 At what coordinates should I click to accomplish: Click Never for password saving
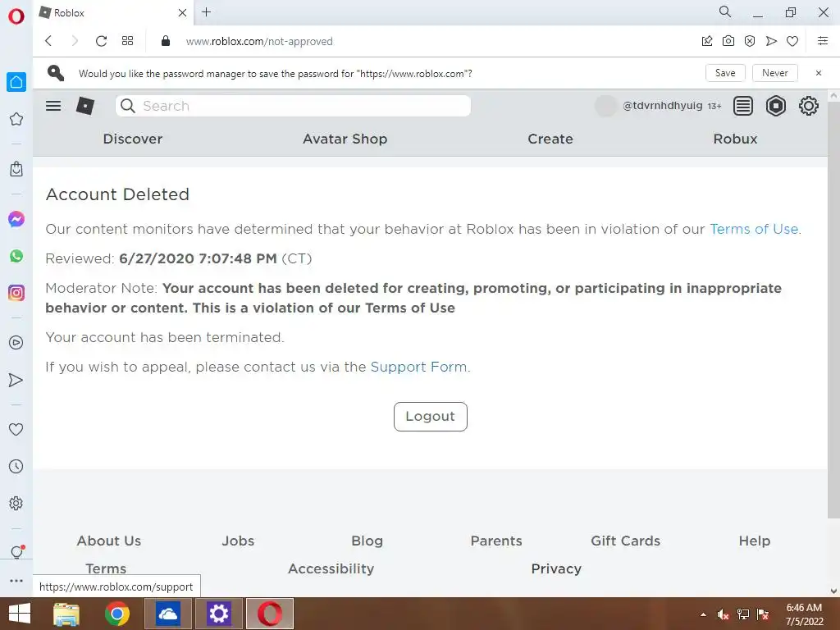pyautogui.click(x=774, y=73)
